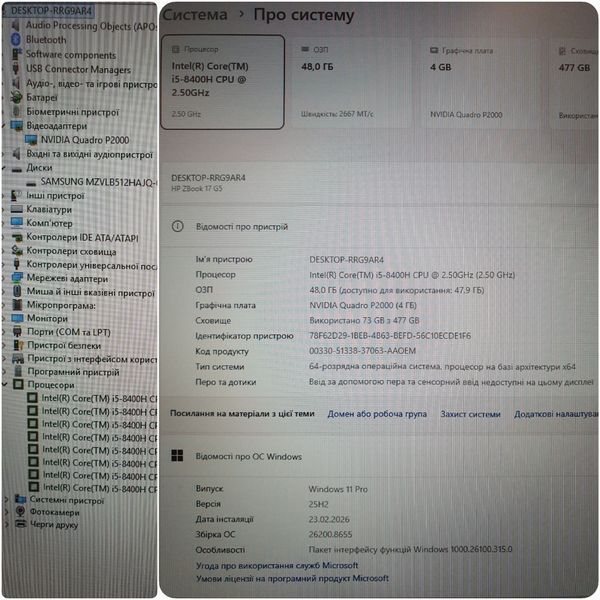Click the Черги друку printer icon

tap(21, 523)
